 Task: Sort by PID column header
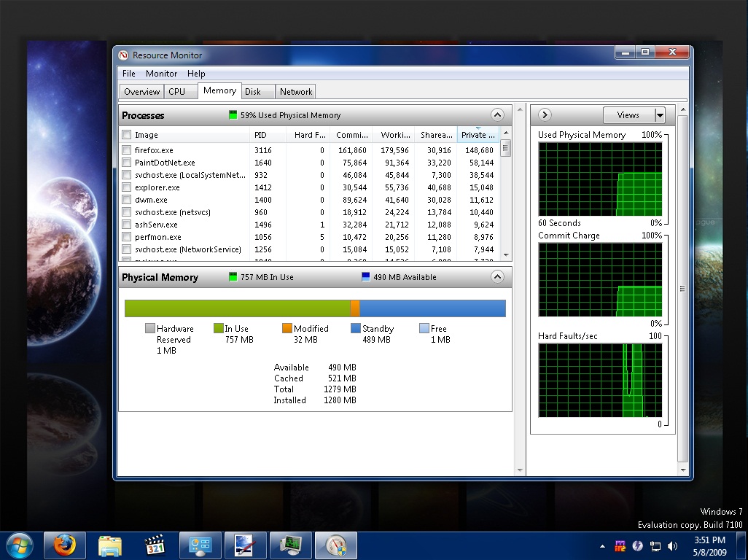tap(268, 135)
